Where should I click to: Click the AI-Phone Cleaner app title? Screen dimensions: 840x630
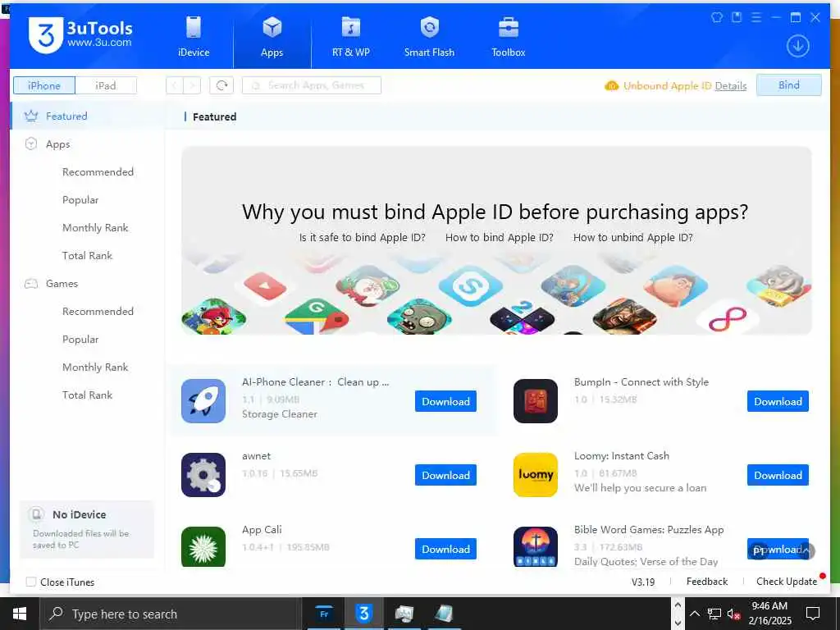(x=316, y=382)
